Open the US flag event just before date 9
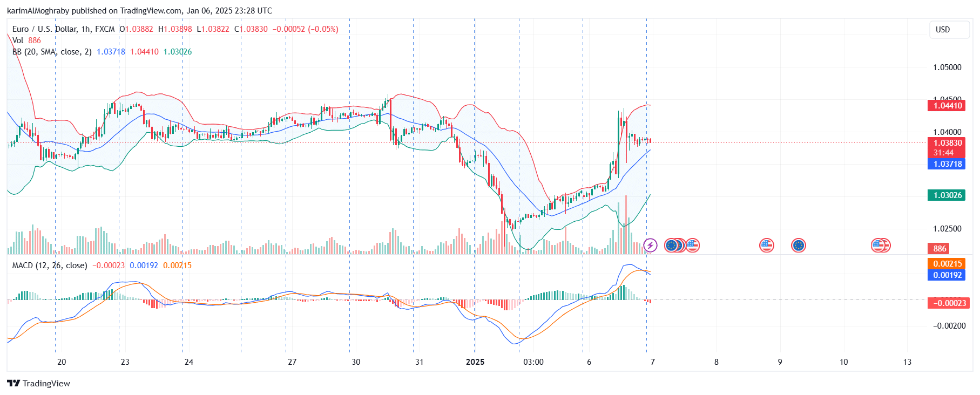 767,246
